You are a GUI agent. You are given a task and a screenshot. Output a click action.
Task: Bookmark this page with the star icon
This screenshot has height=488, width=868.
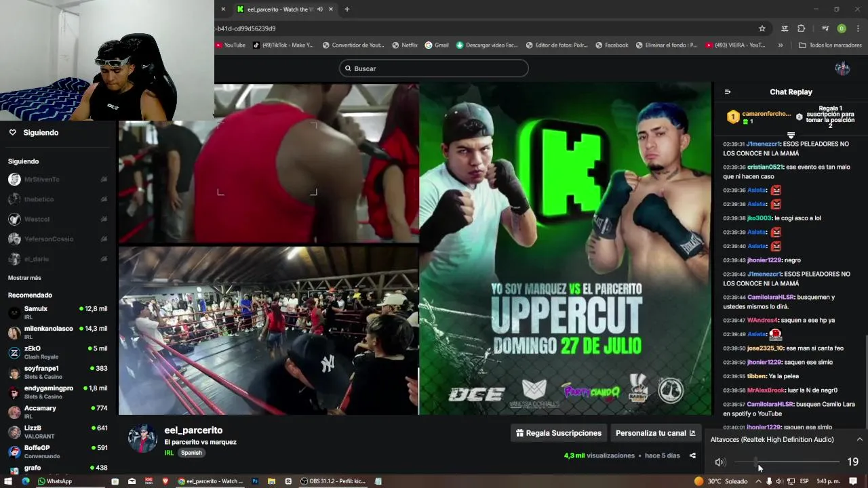762,28
